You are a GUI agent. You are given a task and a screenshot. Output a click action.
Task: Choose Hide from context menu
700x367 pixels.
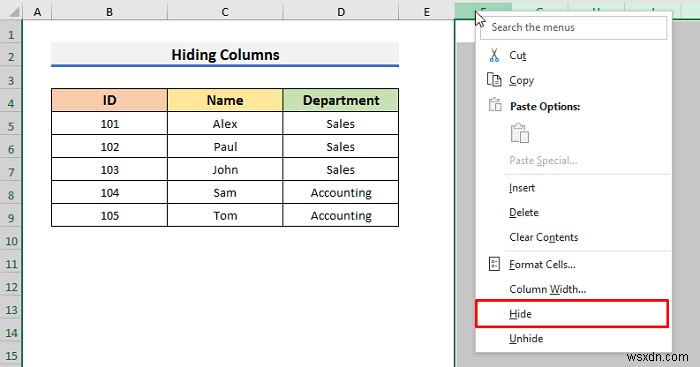pyautogui.click(x=572, y=314)
